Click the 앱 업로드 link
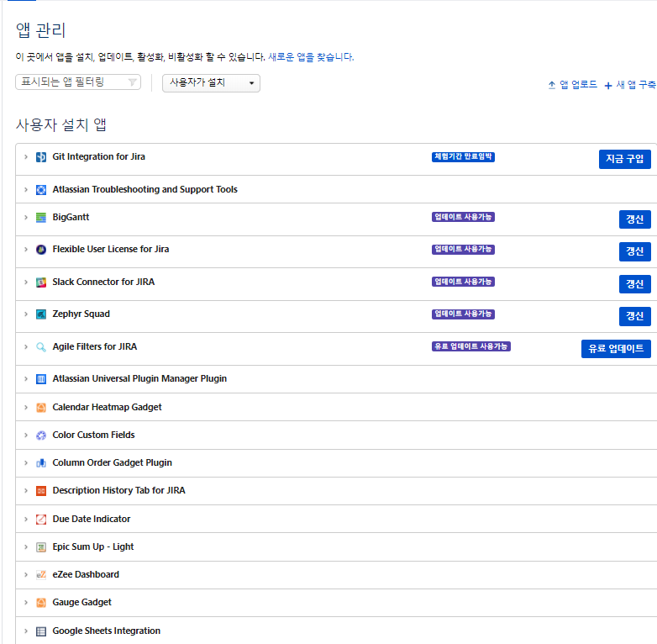The width and height of the screenshot is (657, 644). [572, 85]
